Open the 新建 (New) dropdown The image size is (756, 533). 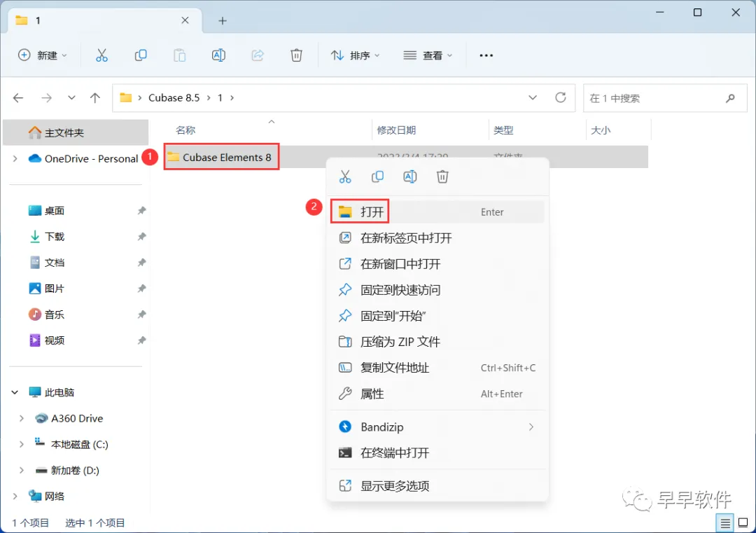pyautogui.click(x=43, y=55)
